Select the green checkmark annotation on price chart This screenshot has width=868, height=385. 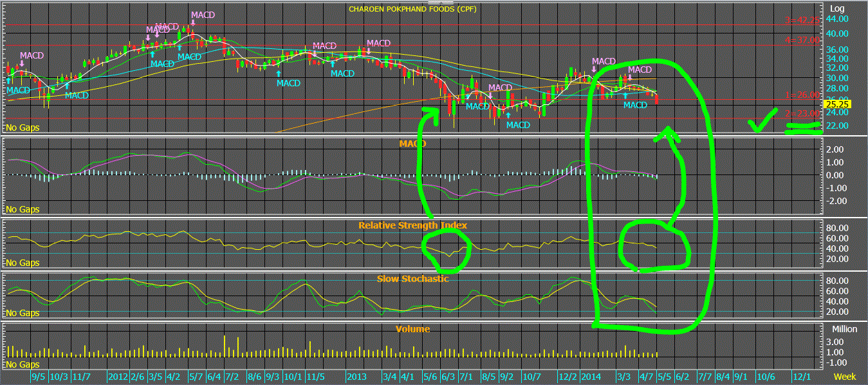763,120
